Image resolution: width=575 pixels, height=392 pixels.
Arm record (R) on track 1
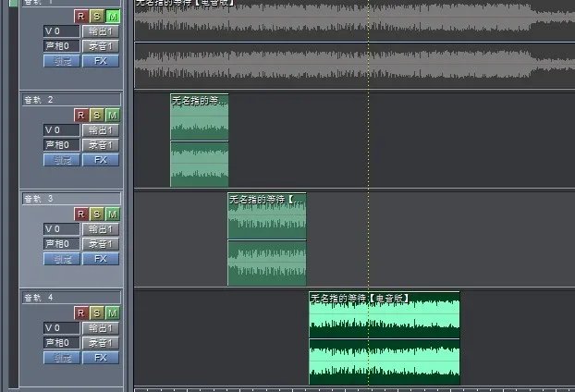tap(81, 16)
